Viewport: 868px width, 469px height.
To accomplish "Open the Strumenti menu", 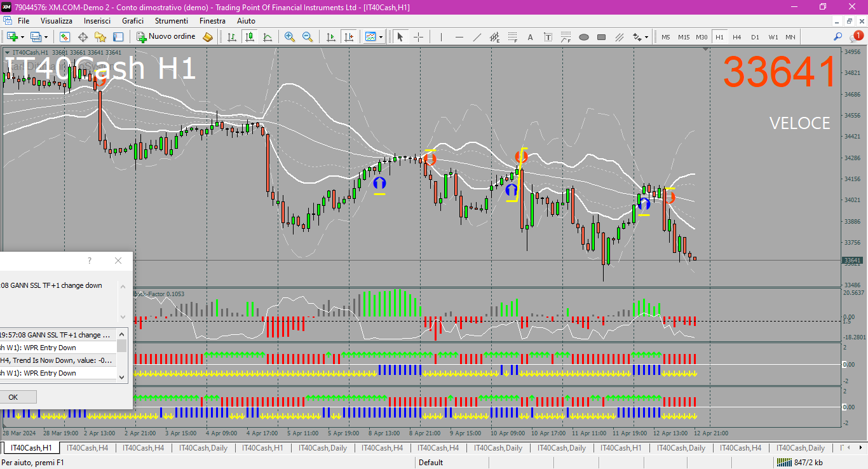I will pyautogui.click(x=172, y=21).
